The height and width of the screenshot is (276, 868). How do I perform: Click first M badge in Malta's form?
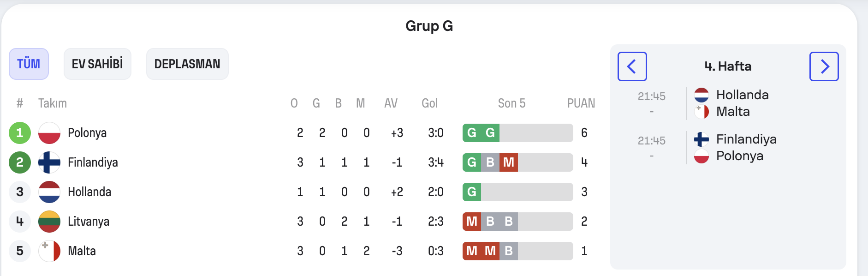tap(472, 251)
